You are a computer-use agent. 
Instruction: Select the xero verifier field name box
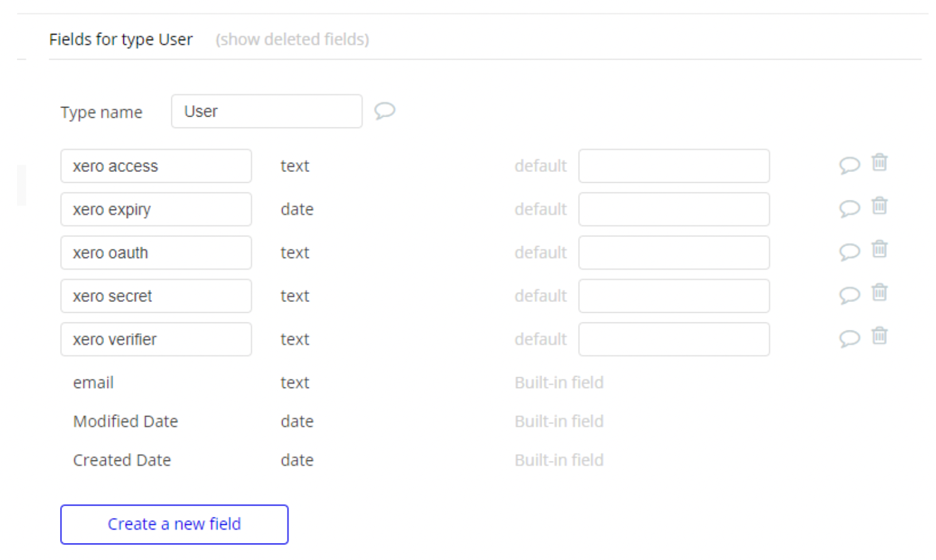coord(156,340)
